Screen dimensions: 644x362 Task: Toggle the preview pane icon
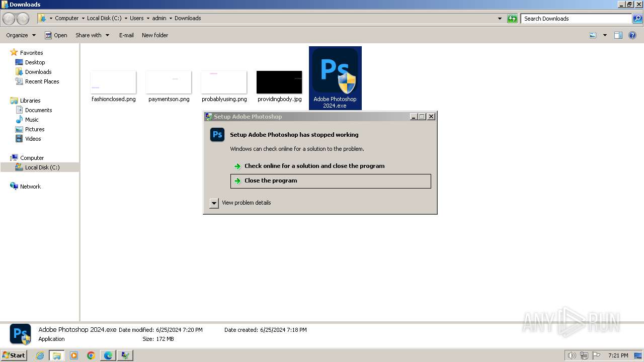(618, 35)
